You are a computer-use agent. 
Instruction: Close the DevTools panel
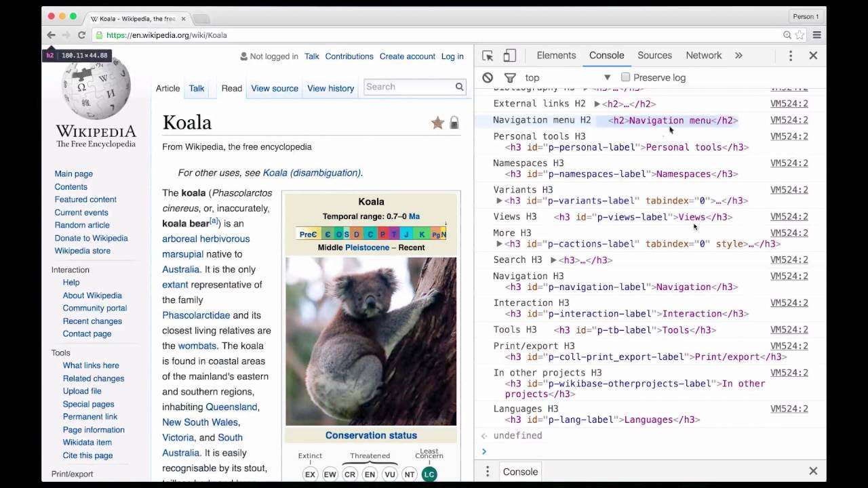pyautogui.click(x=813, y=56)
